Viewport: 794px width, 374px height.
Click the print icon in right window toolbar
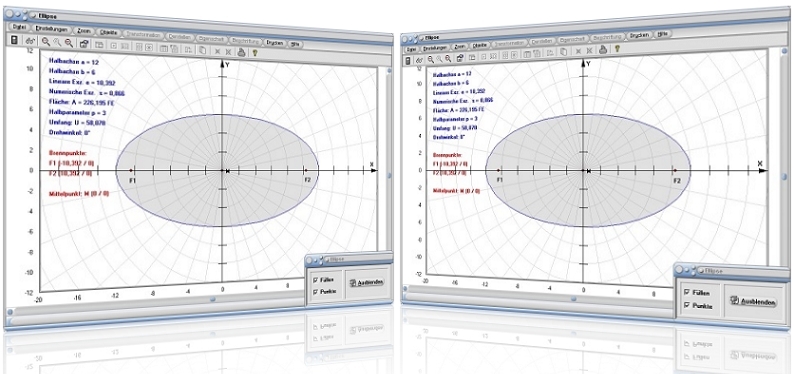point(603,50)
